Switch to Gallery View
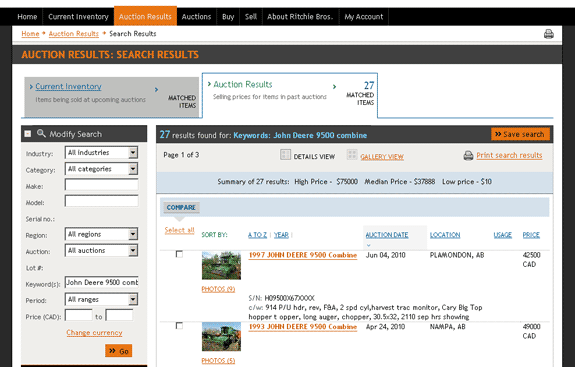Image resolution: width=575 pixels, height=367 pixels. tap(382, 157)
